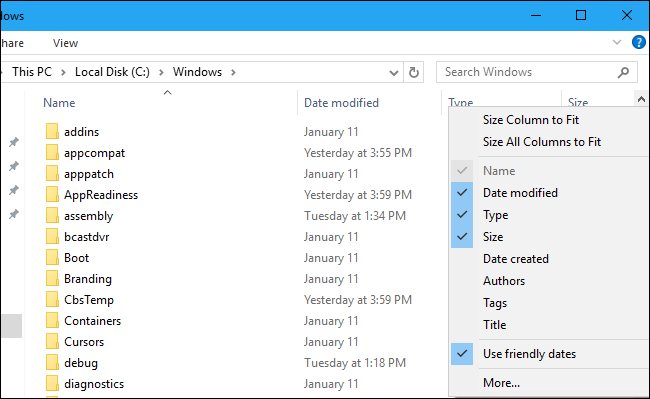Click the Branding folder icon

point(52,279)
